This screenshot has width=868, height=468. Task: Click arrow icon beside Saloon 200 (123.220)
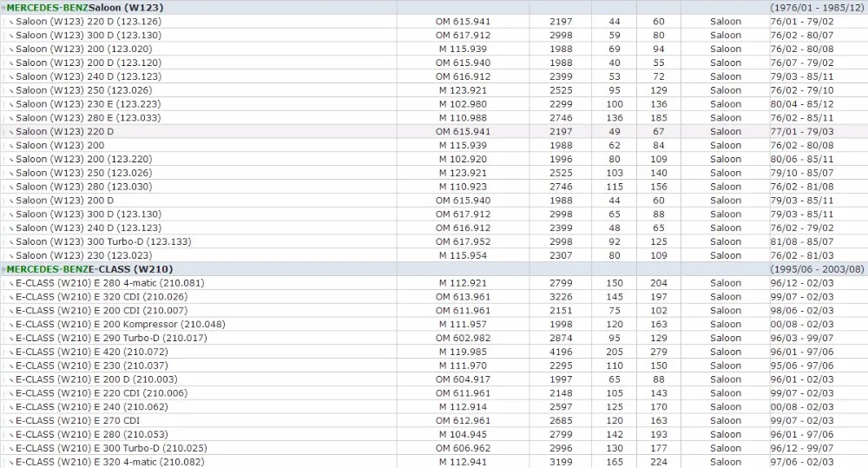11,160
